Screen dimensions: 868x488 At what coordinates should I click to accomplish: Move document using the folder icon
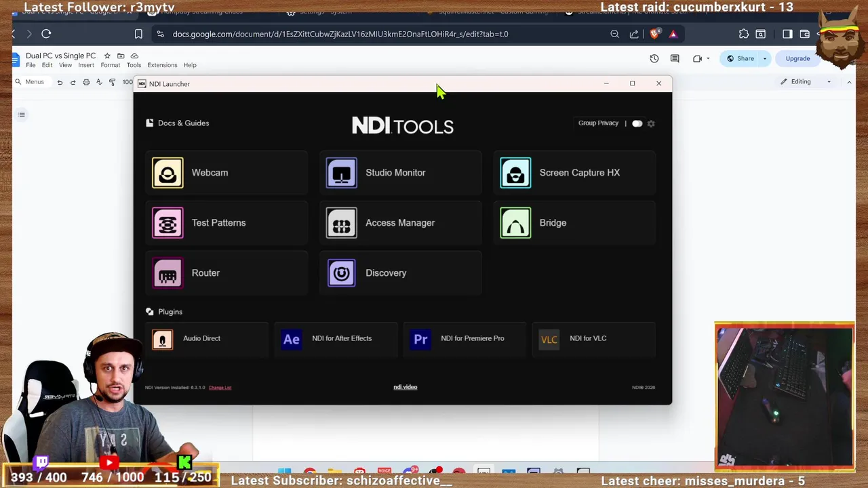tap(121, 56)
